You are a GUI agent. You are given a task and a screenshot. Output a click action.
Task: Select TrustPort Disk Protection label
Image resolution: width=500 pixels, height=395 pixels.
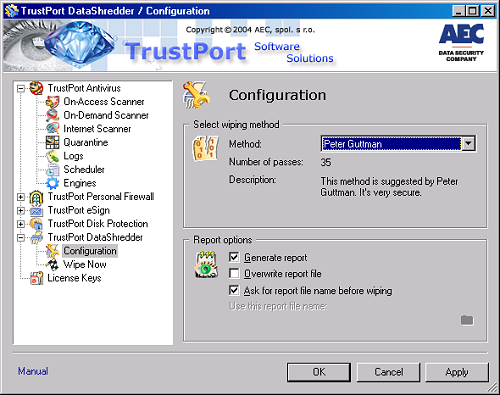pos(98,223)
